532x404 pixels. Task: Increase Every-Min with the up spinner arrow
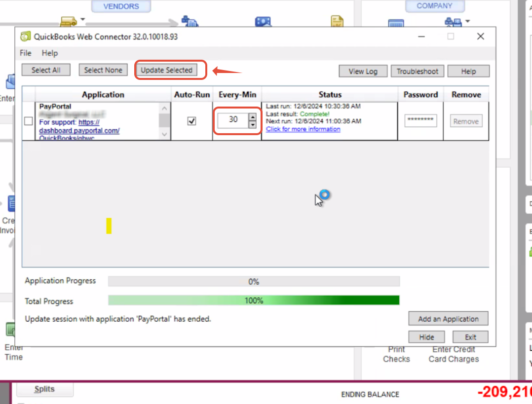pyautogui.click(x=253, y=117)
